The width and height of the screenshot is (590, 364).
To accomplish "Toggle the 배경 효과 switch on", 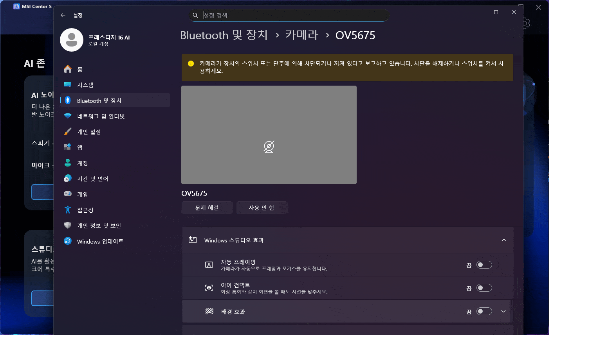I will click(484, 312).
